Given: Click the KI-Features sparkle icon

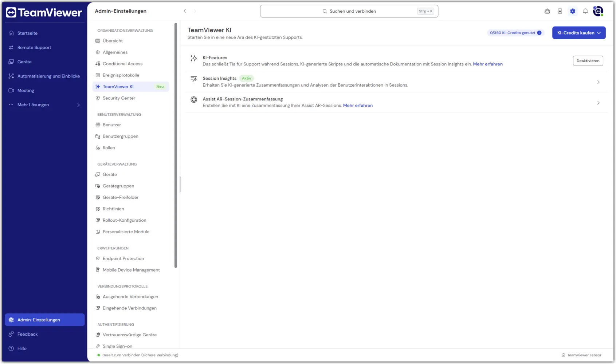Looking at the screenshot, I should (194, 58).
